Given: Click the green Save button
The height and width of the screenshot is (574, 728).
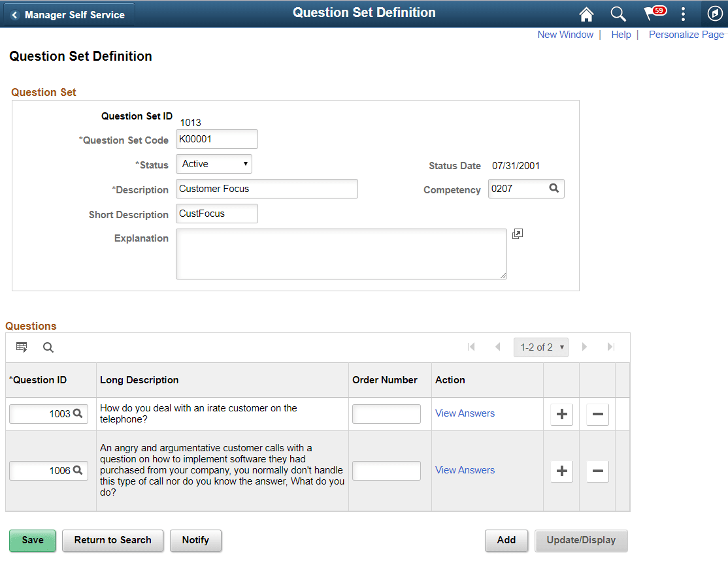Looking at the screenshot, I should [33, 541].
